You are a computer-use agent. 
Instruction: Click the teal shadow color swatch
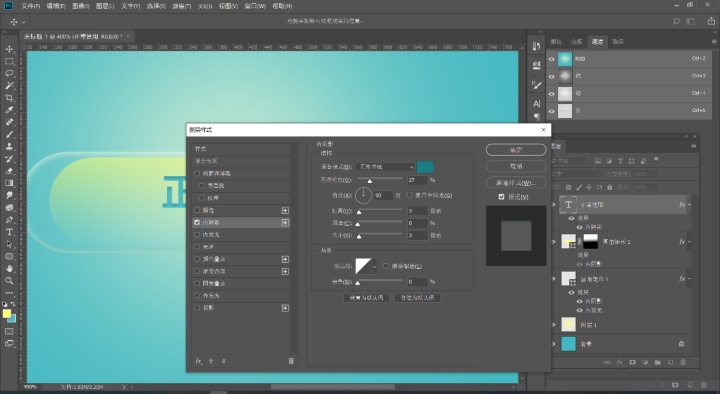(426, 167)
